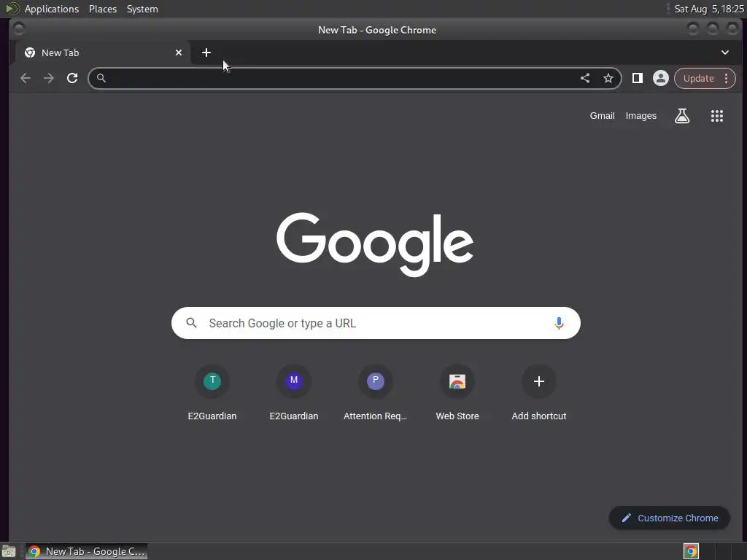The image size is (747, 560).
Task: Click the back navigation arrow
Action: (x=26, y=78)
